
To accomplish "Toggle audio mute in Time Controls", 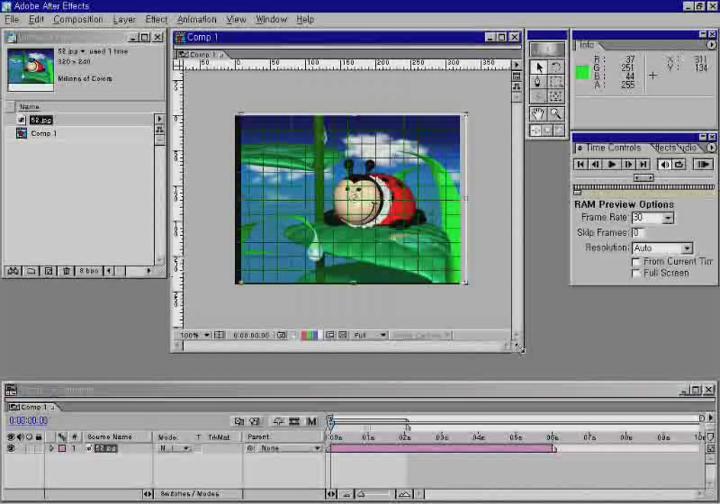I will pos(664,164).
